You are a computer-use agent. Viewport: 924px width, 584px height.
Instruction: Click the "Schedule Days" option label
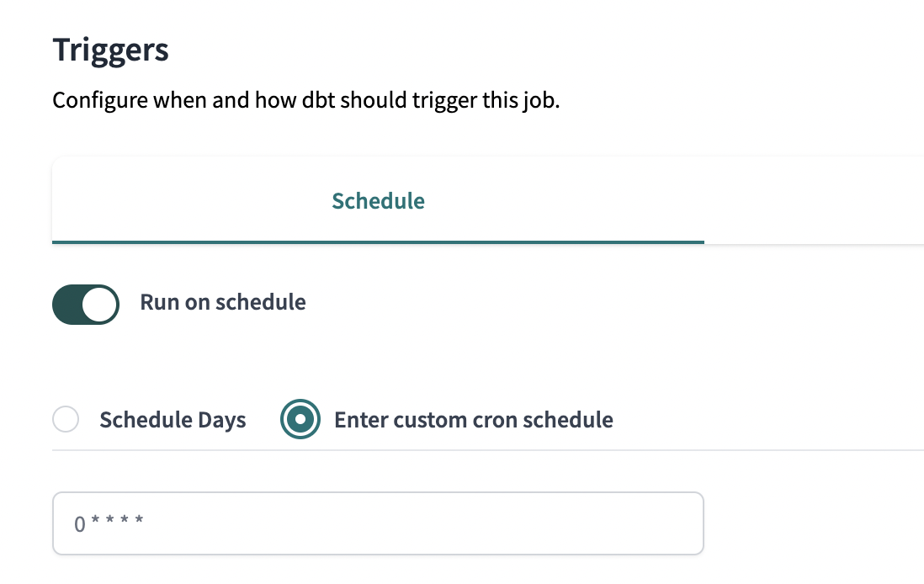pos(173,420)
